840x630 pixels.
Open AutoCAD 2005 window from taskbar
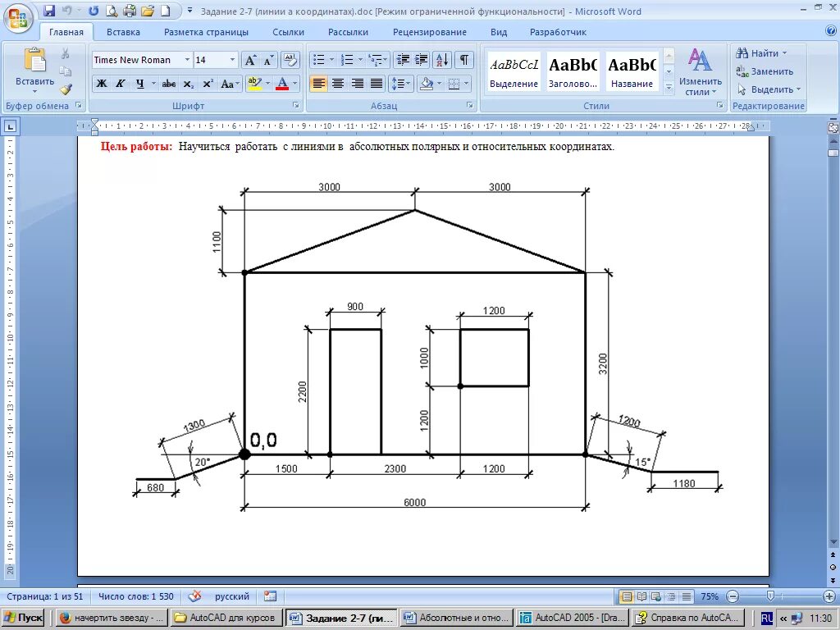[573, 617]
